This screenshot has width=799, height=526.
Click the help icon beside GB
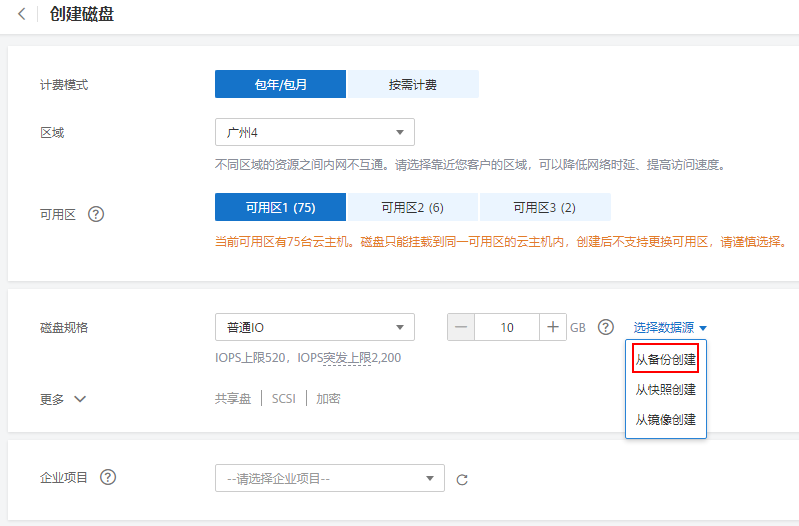pyautogui.click(x=605, y=327)
